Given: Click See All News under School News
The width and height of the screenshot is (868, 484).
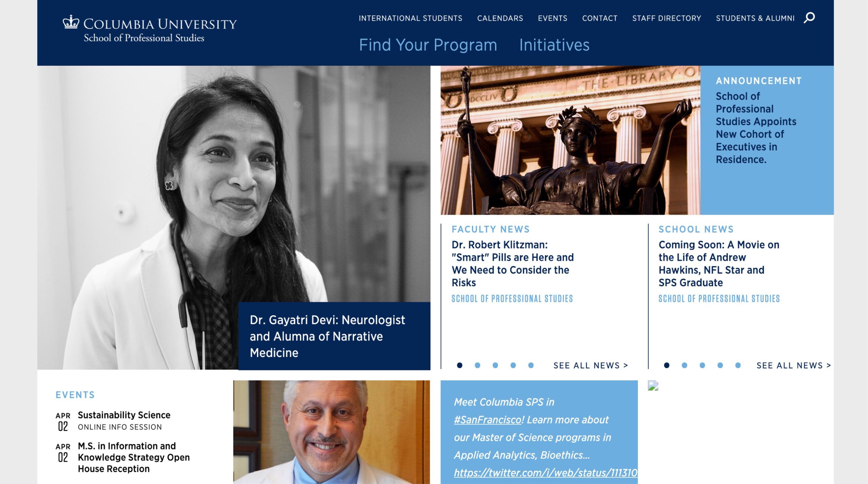Looking at the screenshot, I should (794, 365).
